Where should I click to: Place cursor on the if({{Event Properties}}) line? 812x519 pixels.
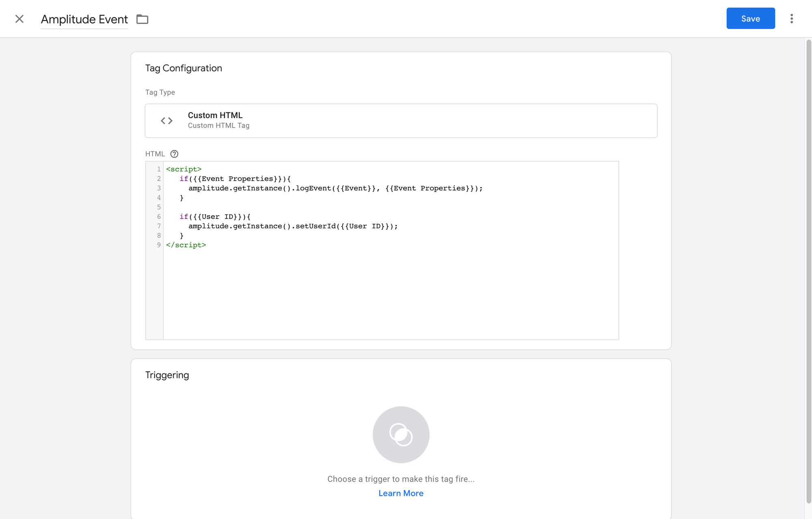tap(235, 179)
